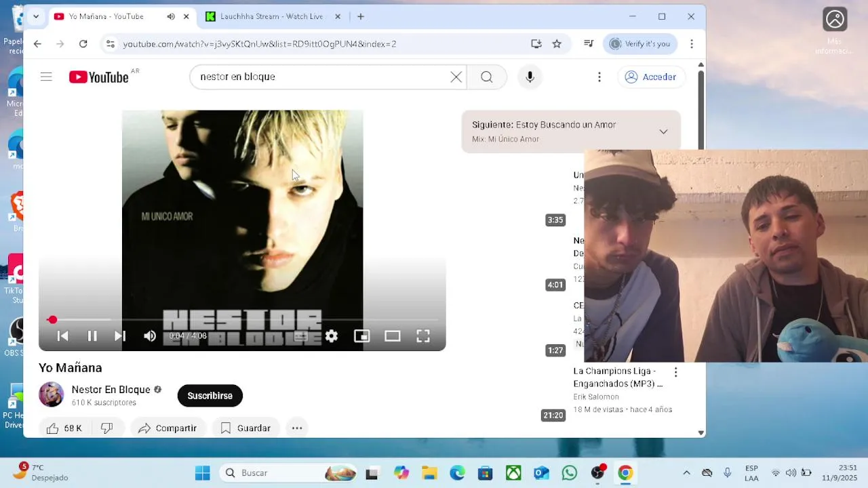
Task: Open the Nestor En Bloque channel name
Action: [111, 390]
